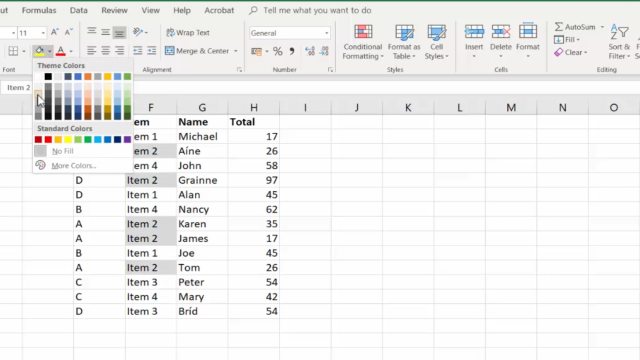The height and width of the screenshot is (360, 640).
Task: Expand Number format dialog launcher
Action: [330, 70]
